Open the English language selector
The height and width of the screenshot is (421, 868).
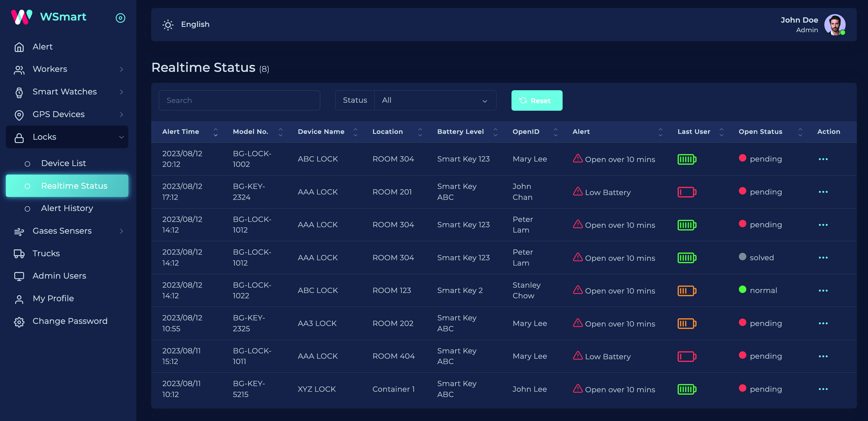pyautogui.click(x=195, y=24)
